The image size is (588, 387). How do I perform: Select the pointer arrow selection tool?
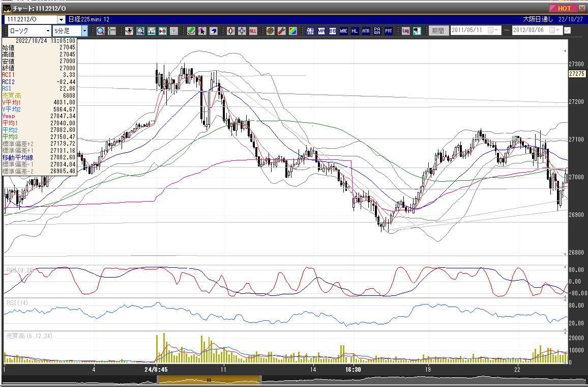pyautogui.click(x=202, y=31)
